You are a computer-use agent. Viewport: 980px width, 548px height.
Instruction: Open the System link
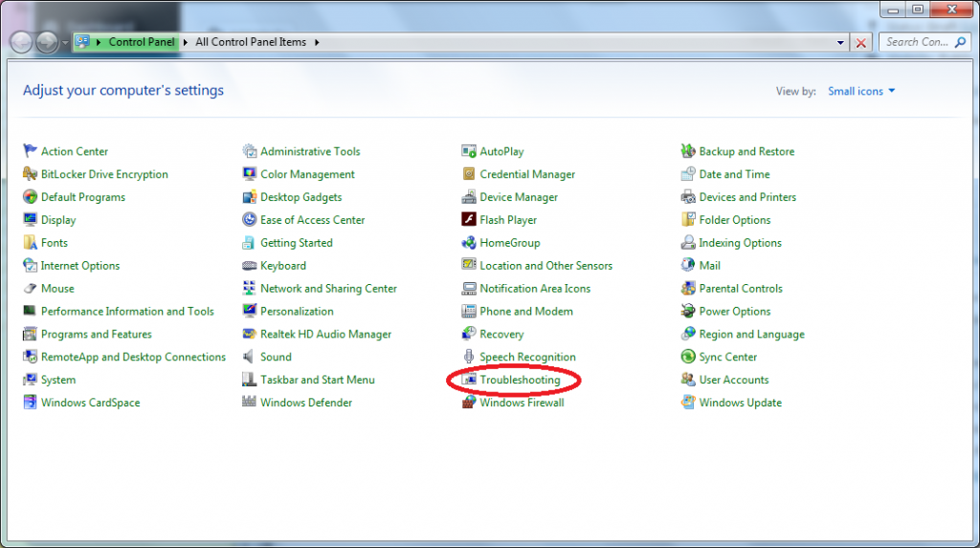(58, 380)
